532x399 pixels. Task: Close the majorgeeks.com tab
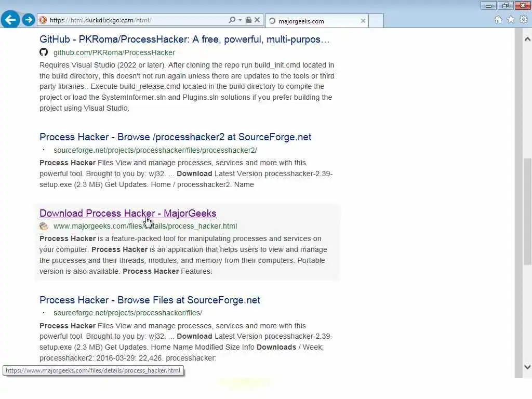[363, 21]
